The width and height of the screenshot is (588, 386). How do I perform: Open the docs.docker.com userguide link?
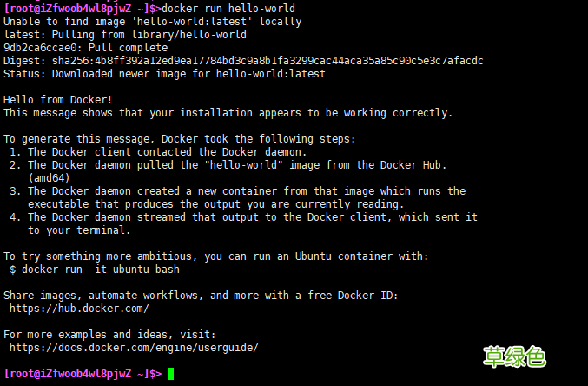pos(134,348)
